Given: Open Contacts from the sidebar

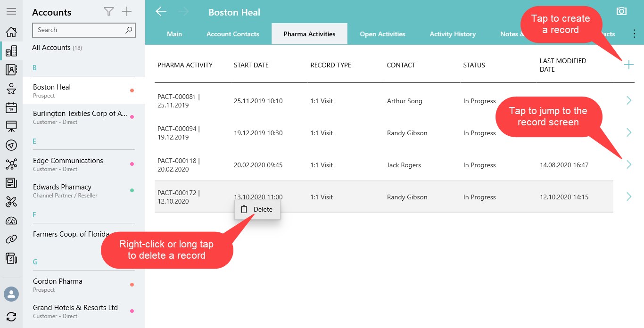Looking at the screenshot, I should point(11,70).
